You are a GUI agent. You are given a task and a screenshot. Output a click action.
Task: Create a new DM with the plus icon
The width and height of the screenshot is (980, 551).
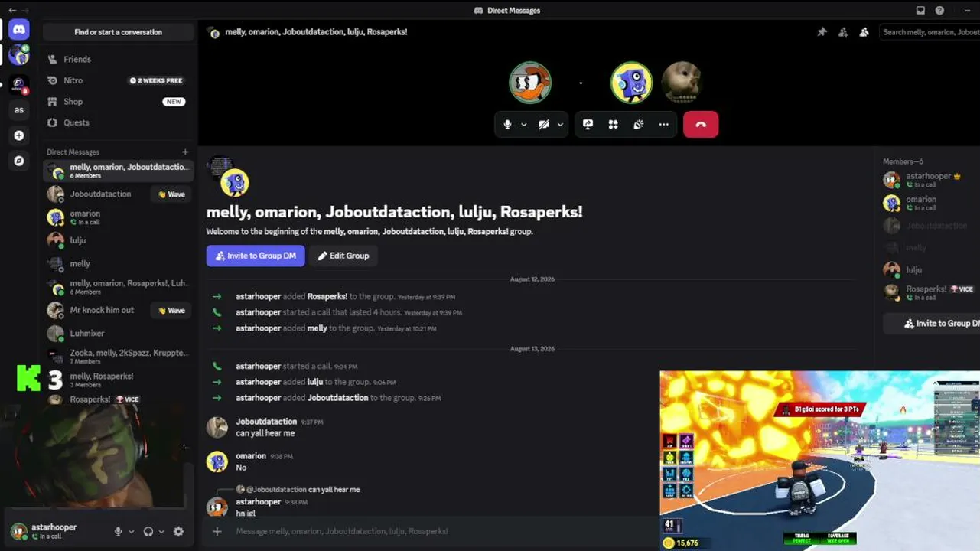[185, 152]
